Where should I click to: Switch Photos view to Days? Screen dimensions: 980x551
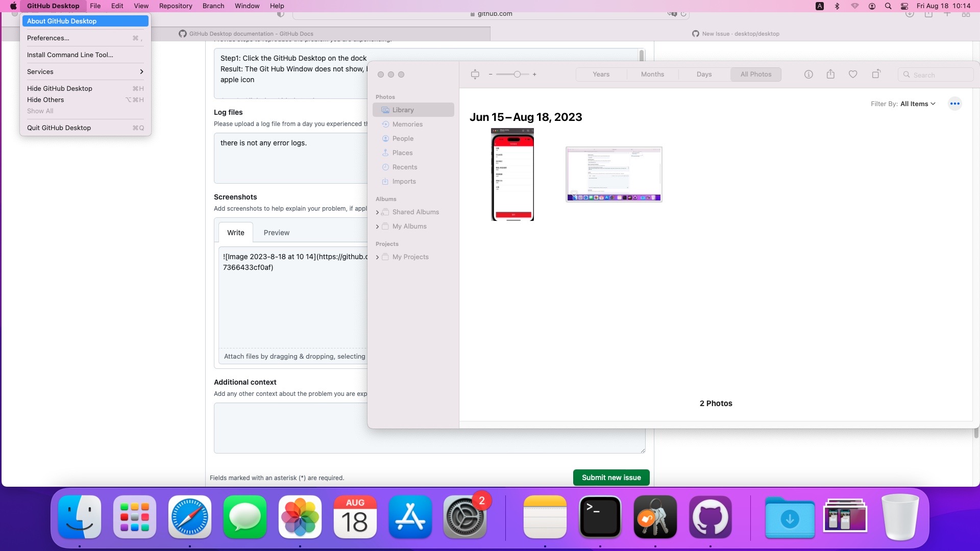click(x=704, y=74)
